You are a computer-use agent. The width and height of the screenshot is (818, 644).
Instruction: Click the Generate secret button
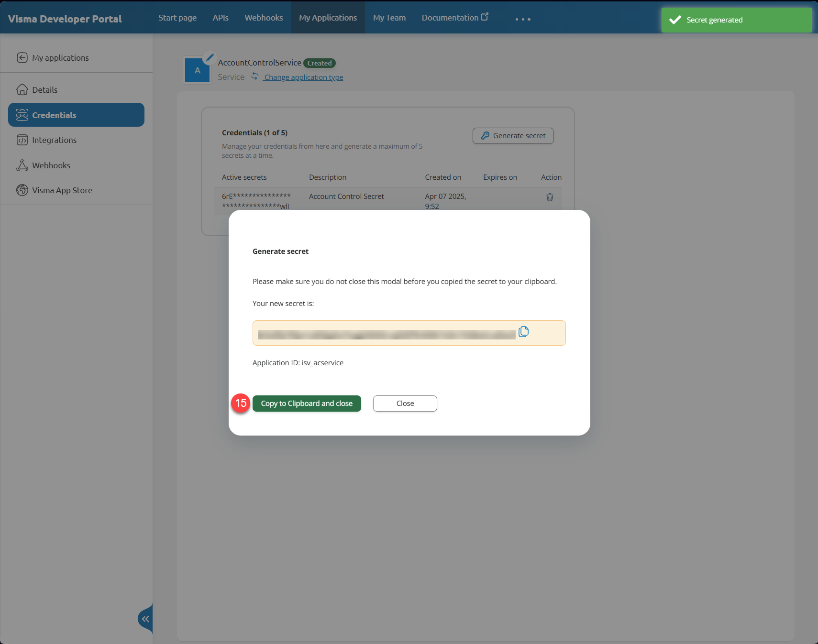click(513, 136)
